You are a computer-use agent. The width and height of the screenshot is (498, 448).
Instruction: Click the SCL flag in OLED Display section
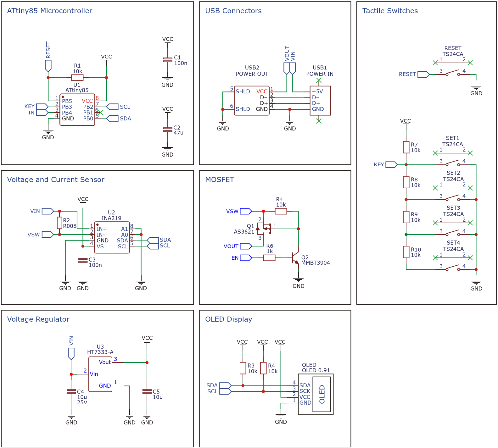point(226,391)
